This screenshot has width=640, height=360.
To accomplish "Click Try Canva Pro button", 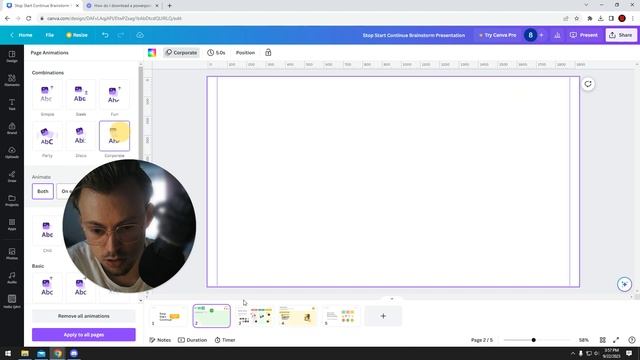I will click(497, 35).
